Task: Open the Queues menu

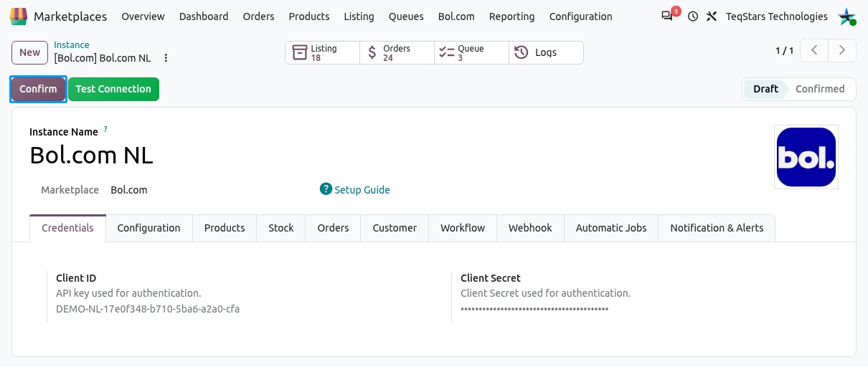Action: pyautogui.click(x=406, y=16)
